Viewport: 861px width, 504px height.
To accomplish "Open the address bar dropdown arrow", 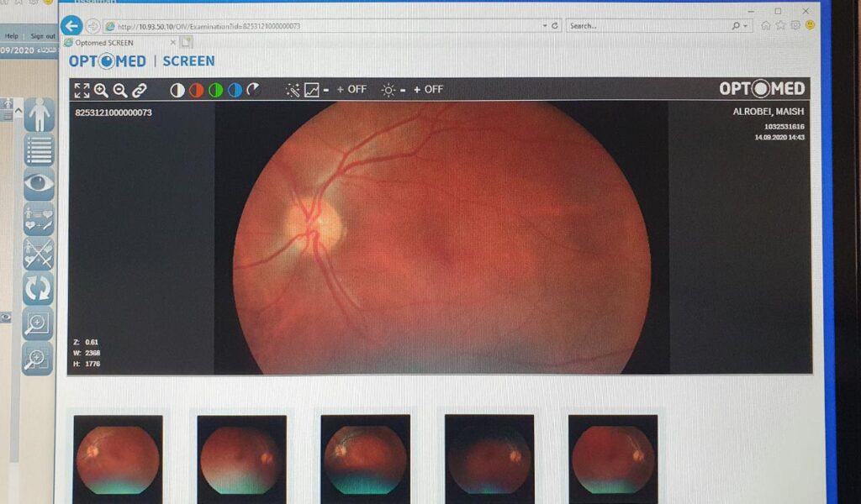I will pyautogui.click(x=542, y=26).
